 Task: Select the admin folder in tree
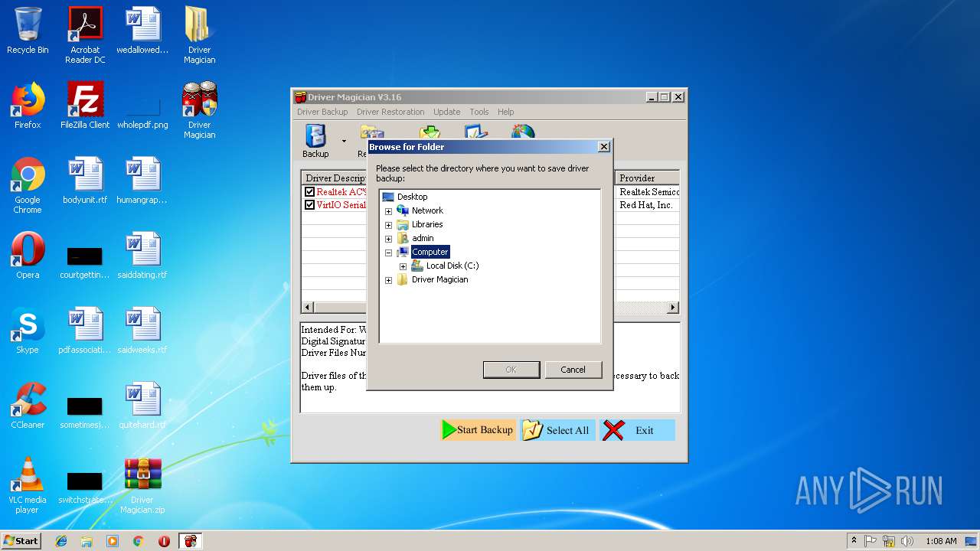423,238
